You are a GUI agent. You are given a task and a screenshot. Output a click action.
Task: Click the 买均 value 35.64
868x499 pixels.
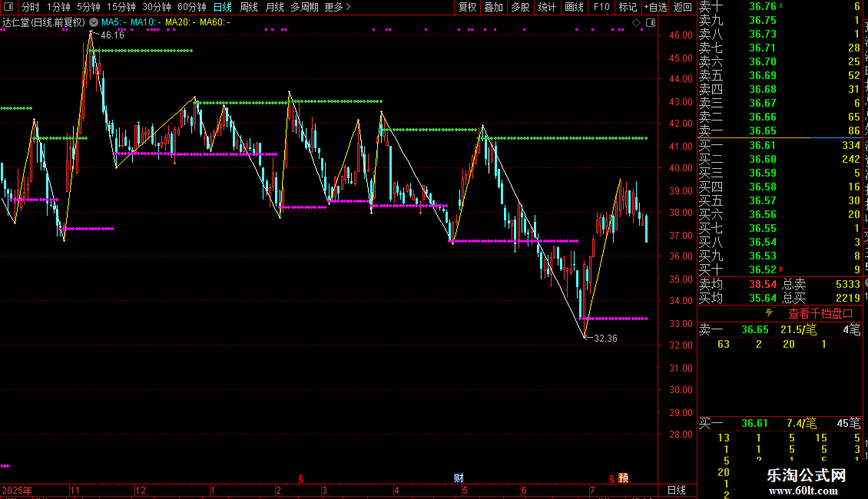click(x=763, y=298)
